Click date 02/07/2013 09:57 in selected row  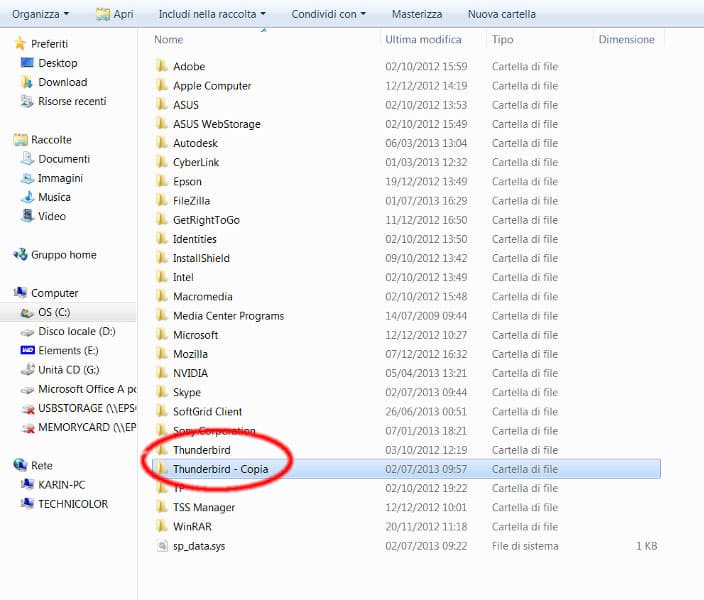click(x=426, y=469)
